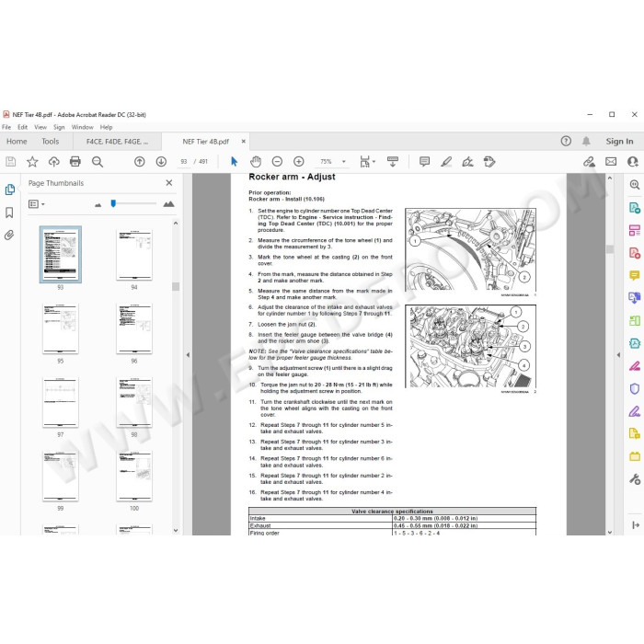The image size is (644, 644).
Task: Share a link to the file
Action: (x=589, y=162)
